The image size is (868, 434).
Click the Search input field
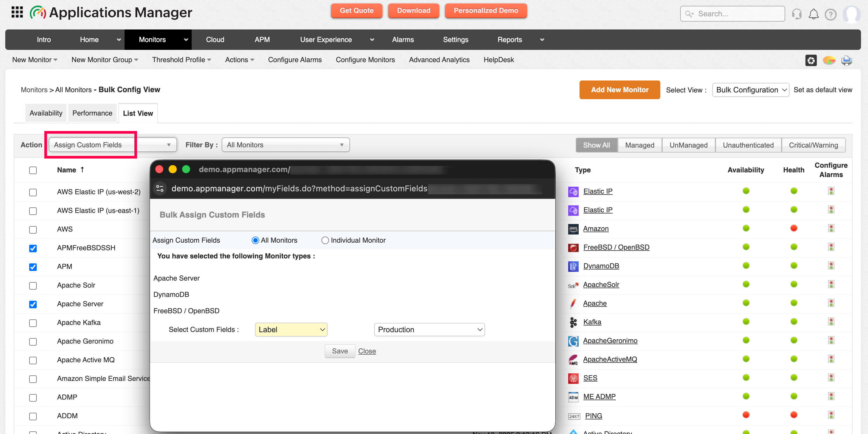tap(732, 14)
